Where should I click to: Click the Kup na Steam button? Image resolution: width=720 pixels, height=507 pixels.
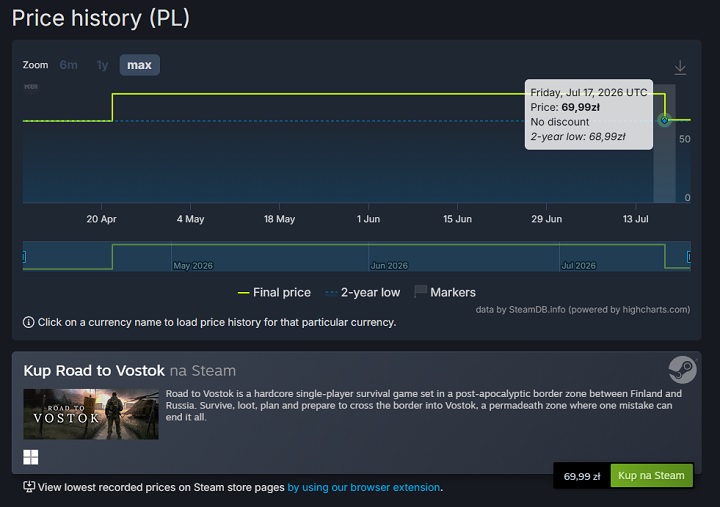[651, 476]
